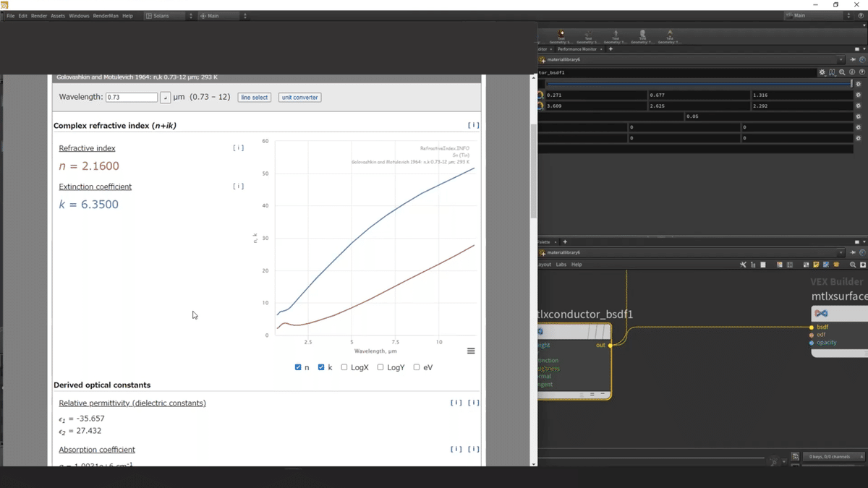Open Help menu in main menu bar
Screen dimensions: 868x488
[127, 16]
